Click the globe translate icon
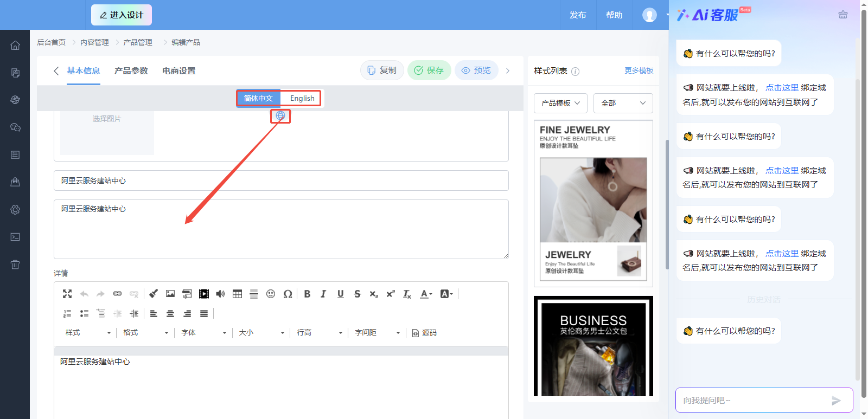 [280, 115]
